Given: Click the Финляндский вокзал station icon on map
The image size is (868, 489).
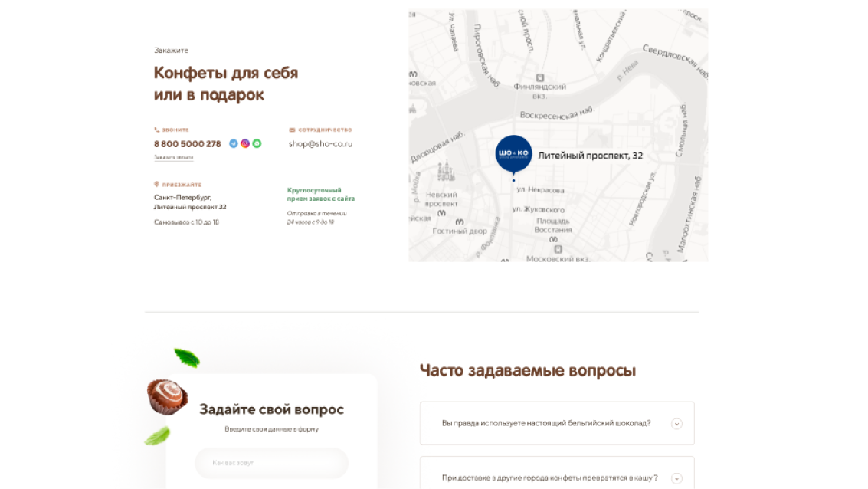Looking at the screenshot, I should click(x=540, y=77).
